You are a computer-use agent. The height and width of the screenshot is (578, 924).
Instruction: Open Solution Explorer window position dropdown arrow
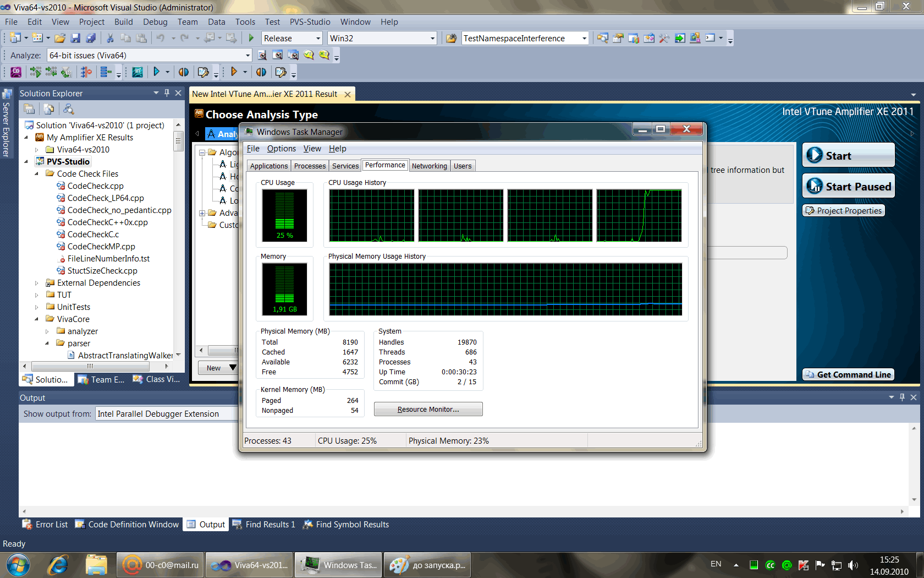pyautogui.click(x=156, y=93)
